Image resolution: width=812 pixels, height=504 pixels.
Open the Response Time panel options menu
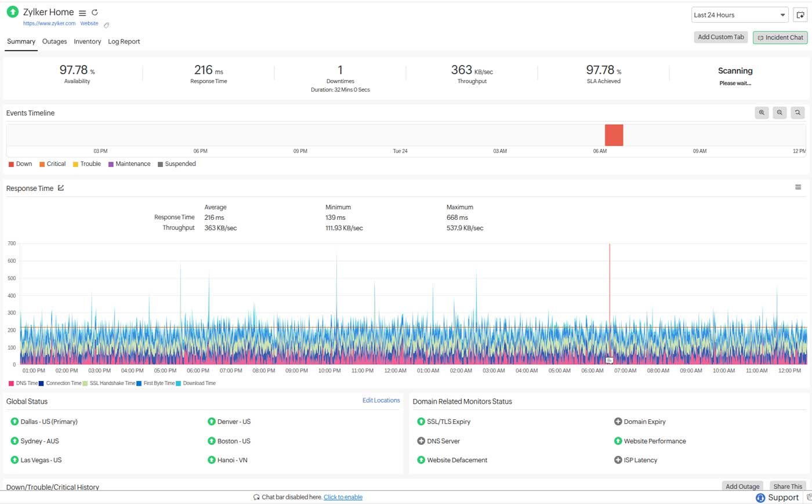coord(798,187)
